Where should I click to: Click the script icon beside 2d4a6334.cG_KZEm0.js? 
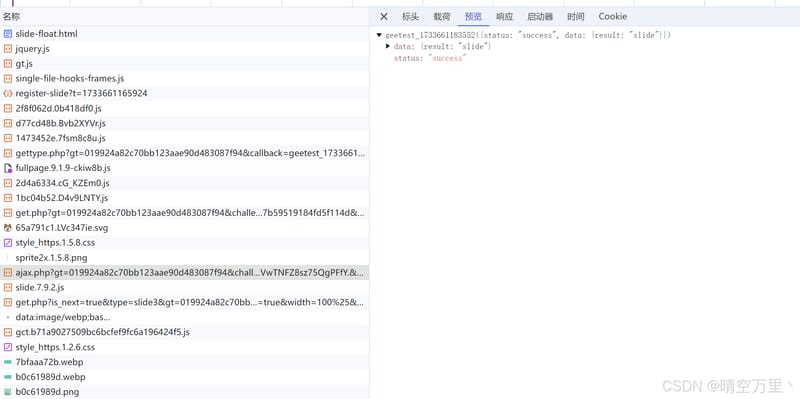click(8, 183)
